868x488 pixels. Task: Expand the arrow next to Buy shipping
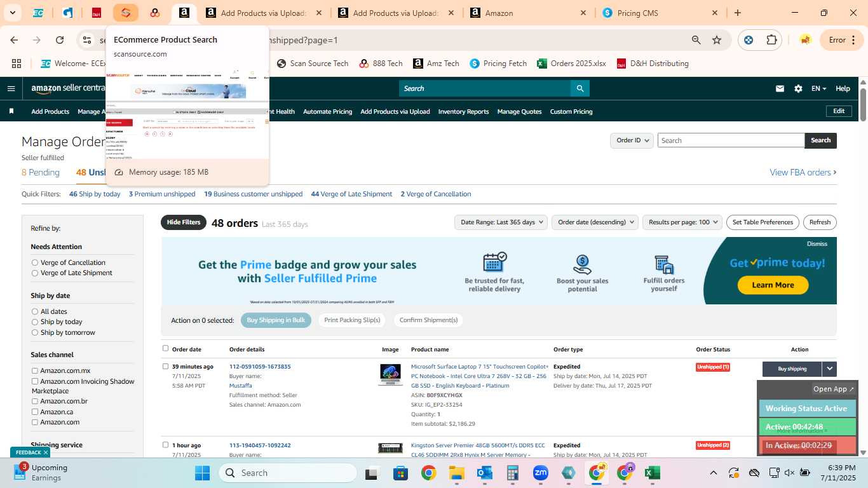pyautogui.click(x=829, y=369)
